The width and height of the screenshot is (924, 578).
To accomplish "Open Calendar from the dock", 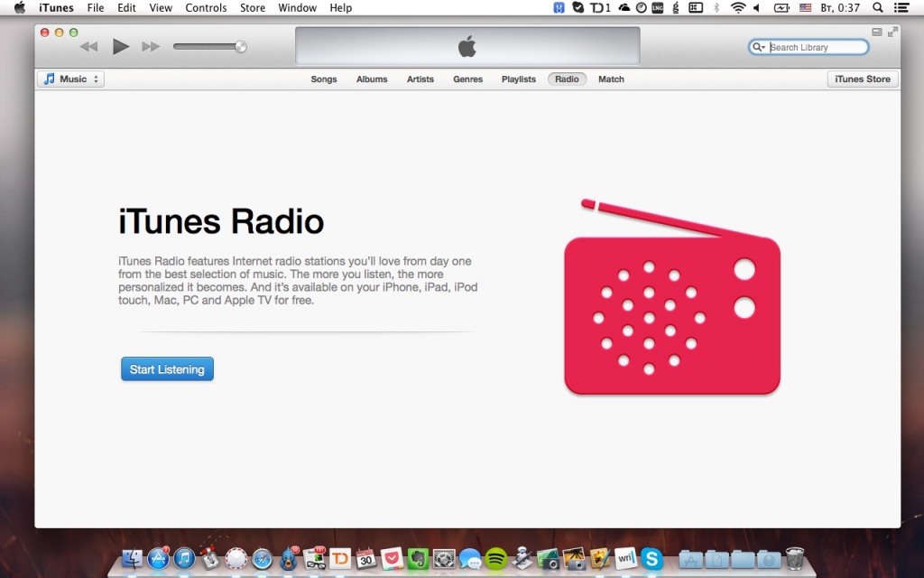I will pyautogui.click(x=366, y=558).
